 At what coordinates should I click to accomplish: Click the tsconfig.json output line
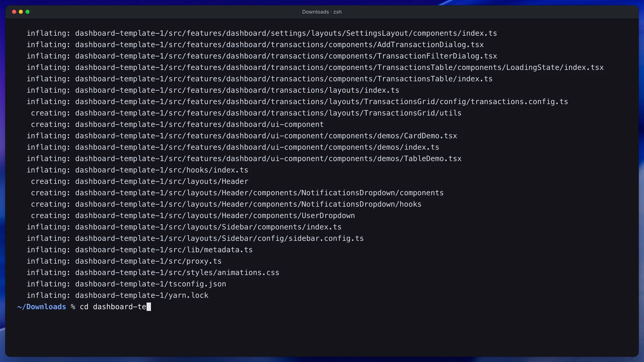click(x=126, y=284)
